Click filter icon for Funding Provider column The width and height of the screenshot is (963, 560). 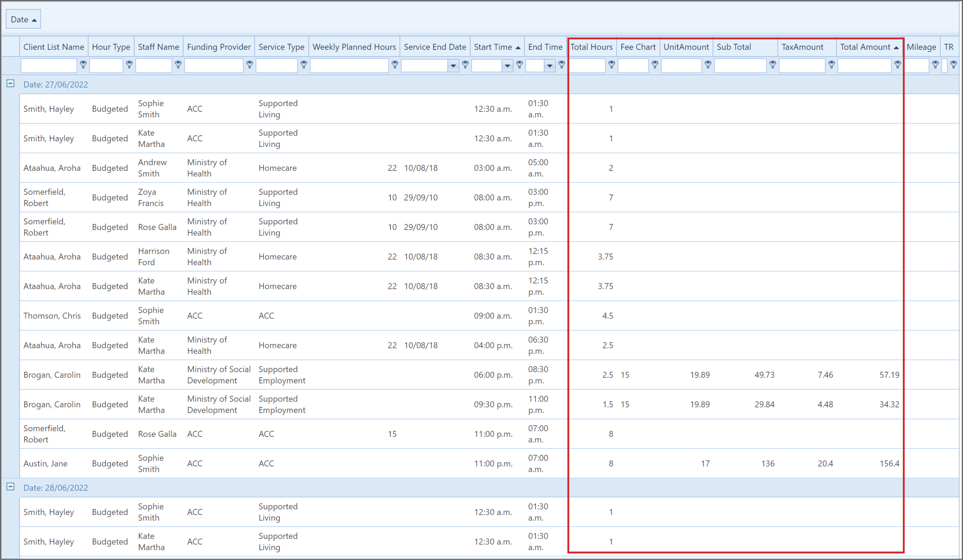click(x=249, y=65)
